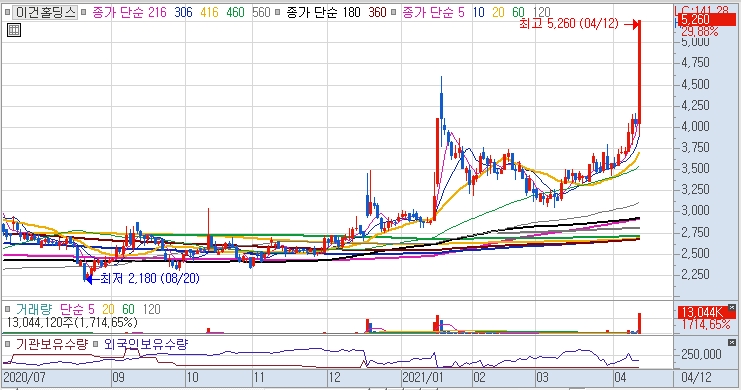Select the 416 moving average legend value
Image resolution: width=741 pixels, height=390 pixels.
(209, 12)
